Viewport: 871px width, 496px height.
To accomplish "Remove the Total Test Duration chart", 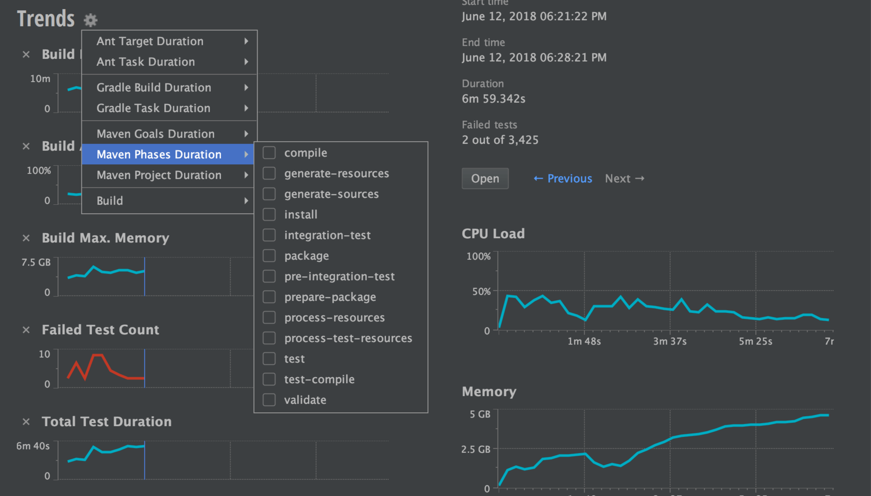I will pyautogui.click(x=27, y=422).
